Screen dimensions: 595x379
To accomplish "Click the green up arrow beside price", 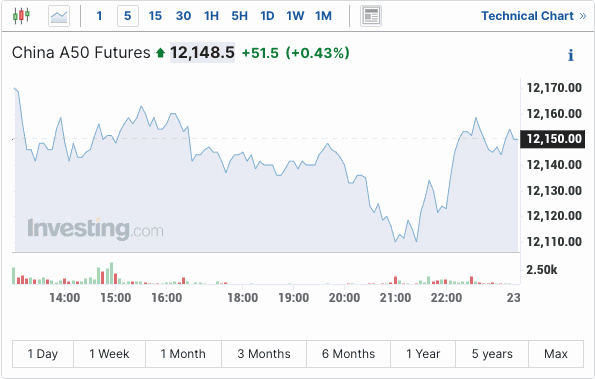I will 161,53.
